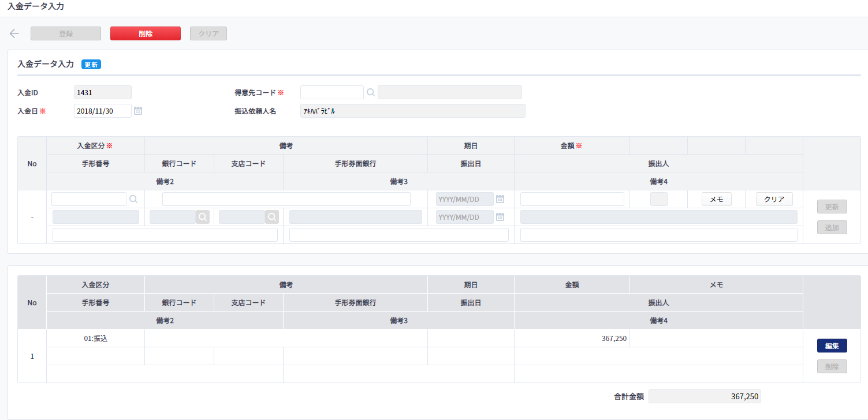Screen dimensions: 868x420
Task: Click the 備考3 input field
Action: (x=399, y=235)
